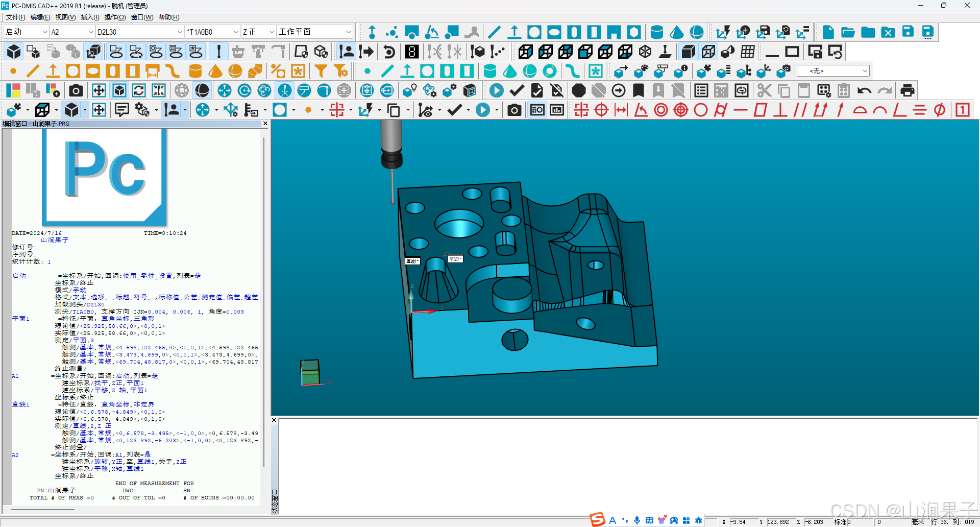The height and width of the screenshot is (527, 980).
Task: Expand arrow beside wireframe cube icon
Action: click(56, 110)
